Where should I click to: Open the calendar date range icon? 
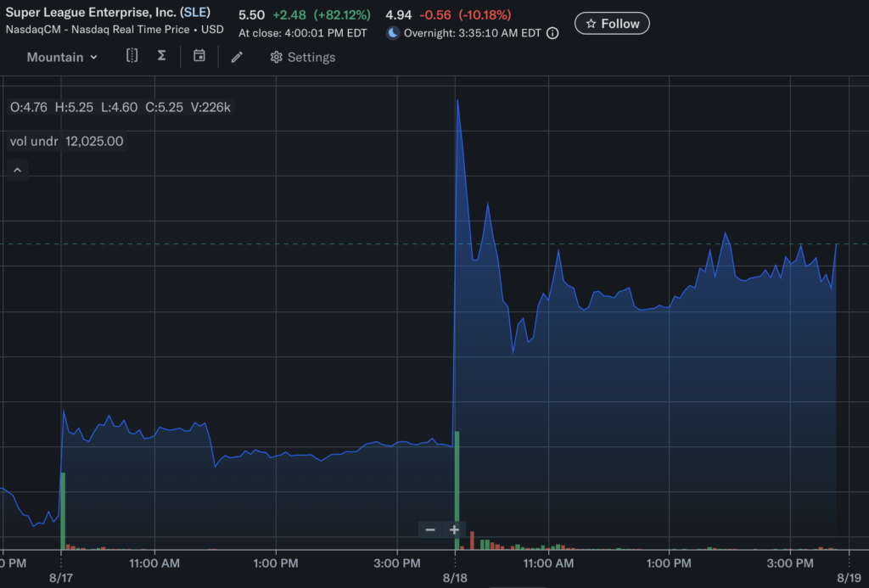[199, 55]
